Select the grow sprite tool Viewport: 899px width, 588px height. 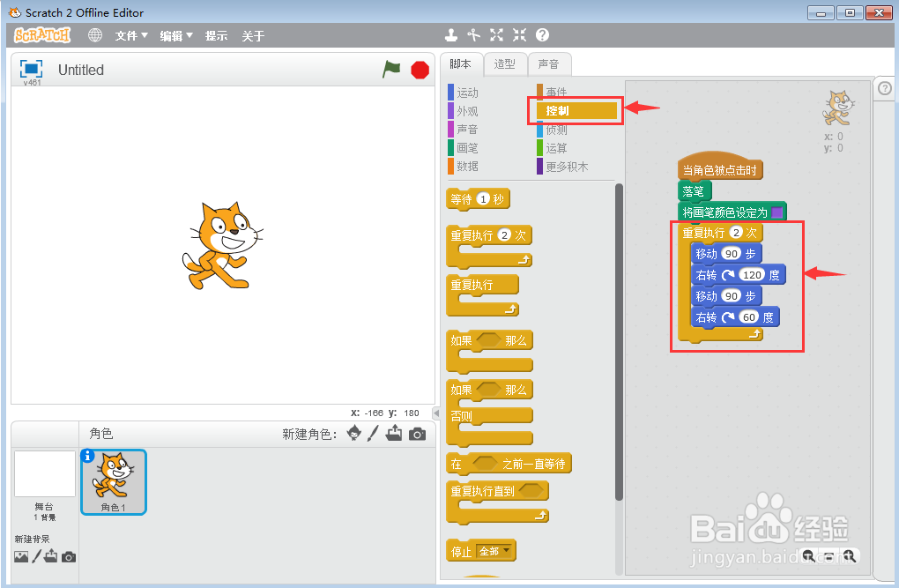495,35
